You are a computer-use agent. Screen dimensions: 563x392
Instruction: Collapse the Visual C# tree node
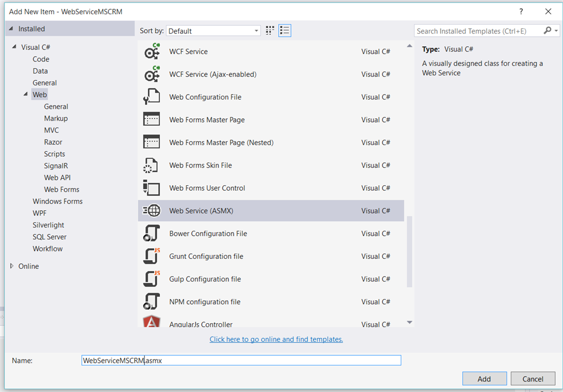pos(14,47)
